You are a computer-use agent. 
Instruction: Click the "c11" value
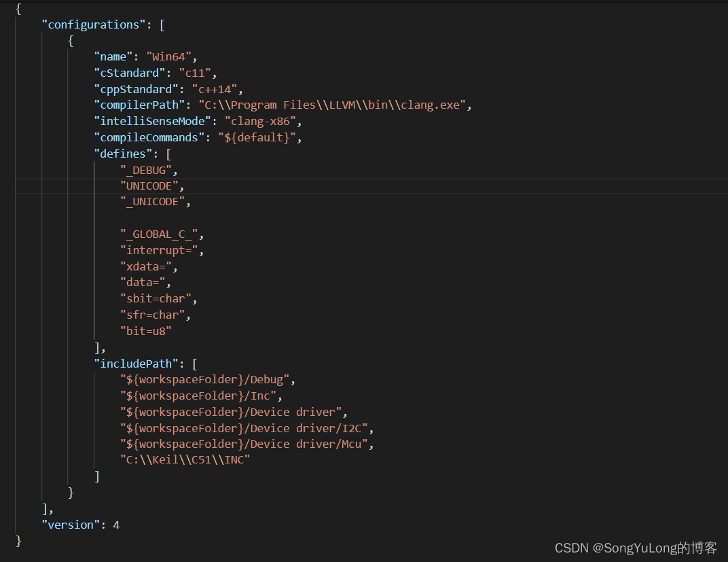click(x=196, y=73)
